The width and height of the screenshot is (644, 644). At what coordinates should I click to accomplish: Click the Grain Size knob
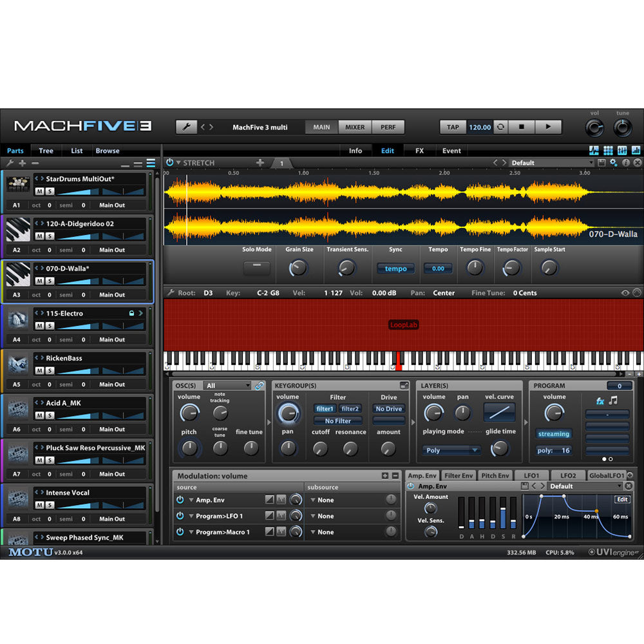[x=298, y=267]
